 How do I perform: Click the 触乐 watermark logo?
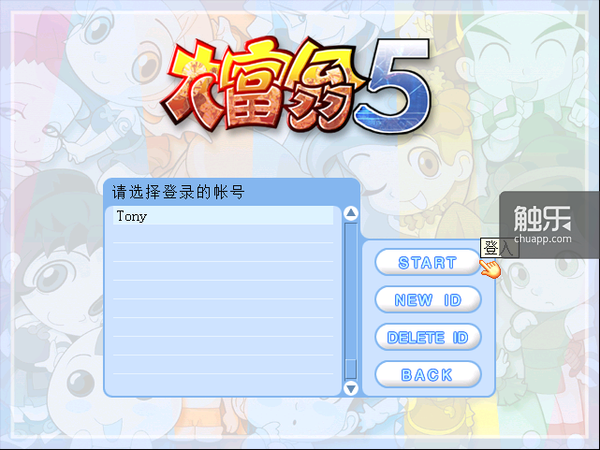[x=542, y=218]
